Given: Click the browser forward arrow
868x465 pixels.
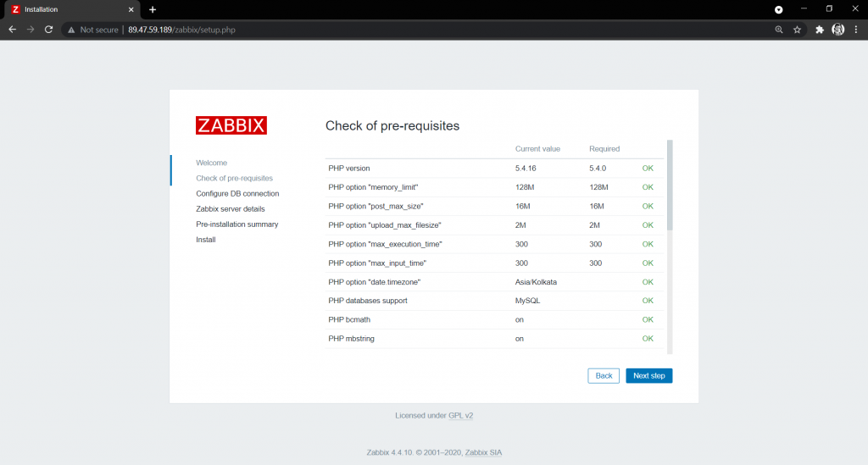Looking at the screenshot, I should click(31, 30).
